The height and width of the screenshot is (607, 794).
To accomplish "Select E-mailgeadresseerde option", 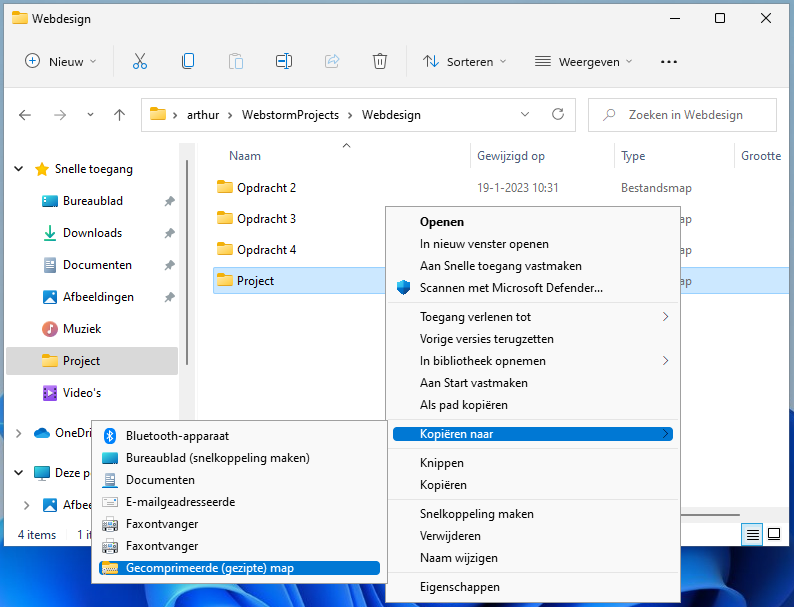I will pos(239,502).
